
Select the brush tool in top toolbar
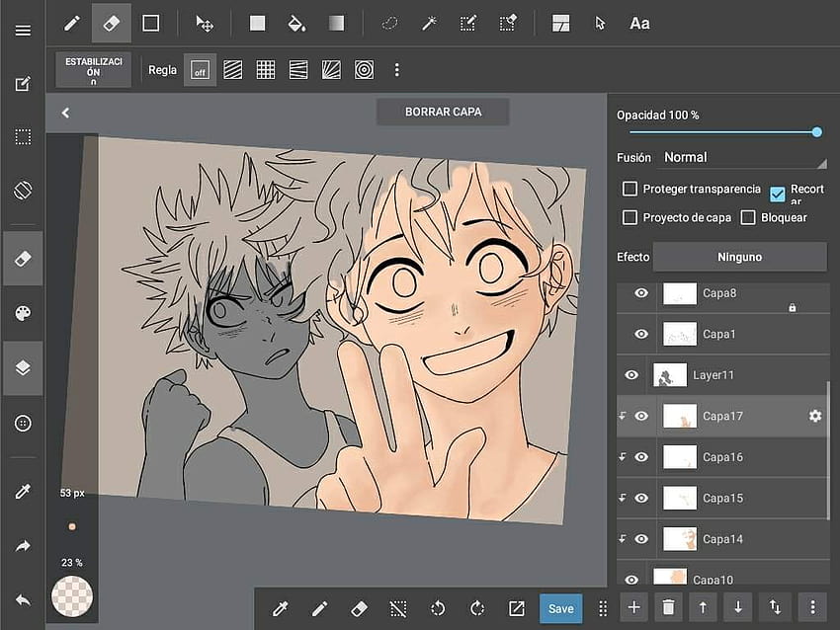tap(72, 24)
